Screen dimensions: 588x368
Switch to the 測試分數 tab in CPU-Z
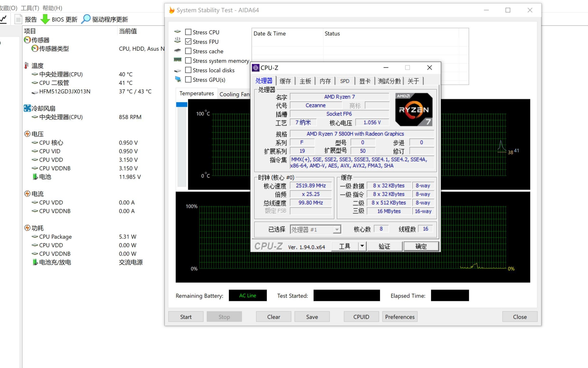click(x=389, y=81)
